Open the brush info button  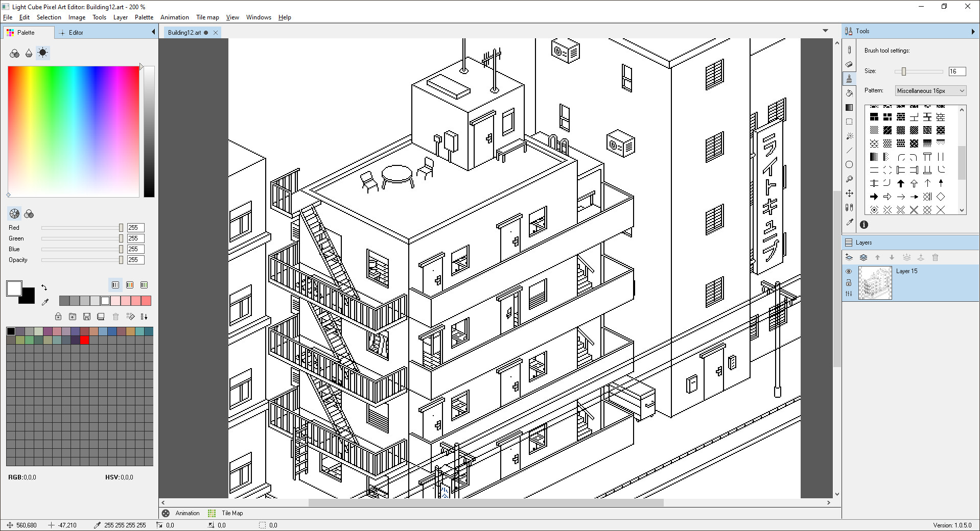(x=864, y=225)
